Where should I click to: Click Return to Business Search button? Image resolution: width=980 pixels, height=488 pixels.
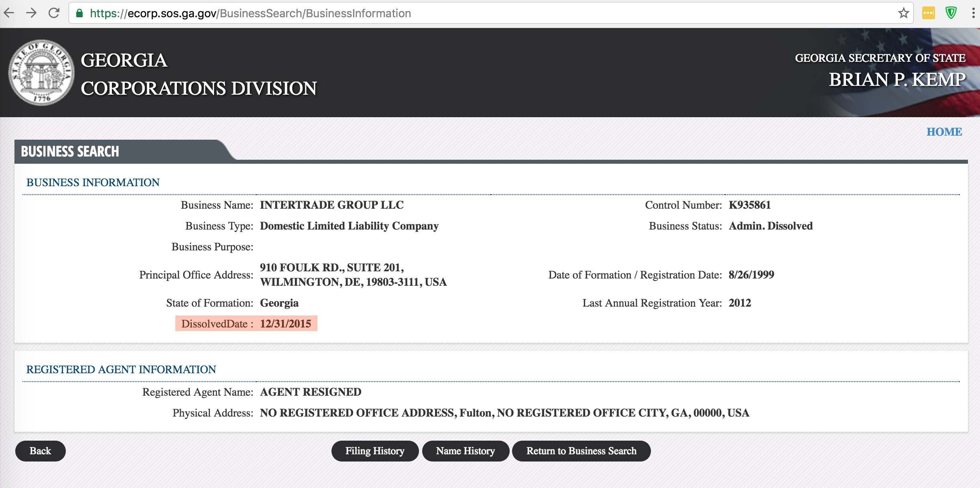pyautogui.click(x=581, y=451)
